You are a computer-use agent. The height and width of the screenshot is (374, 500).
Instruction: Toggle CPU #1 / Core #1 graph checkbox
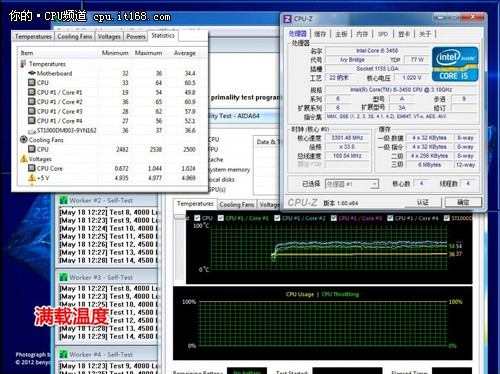pos(221,218)
